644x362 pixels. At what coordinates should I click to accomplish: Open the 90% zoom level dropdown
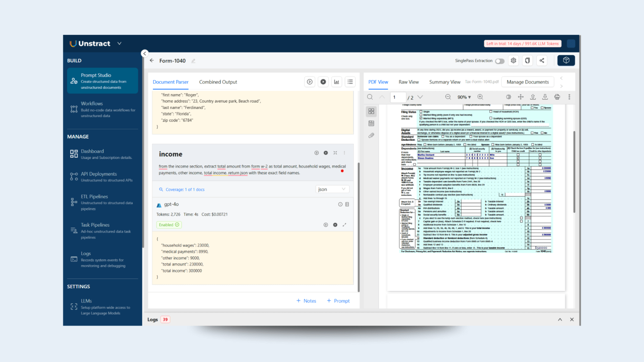click(x=464, y=97)
